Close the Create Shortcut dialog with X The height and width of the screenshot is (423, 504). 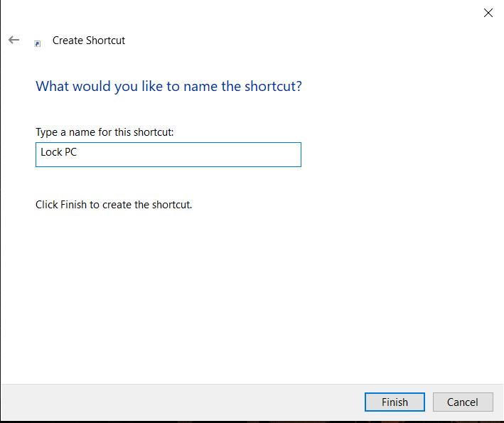[x=488, y=13]
